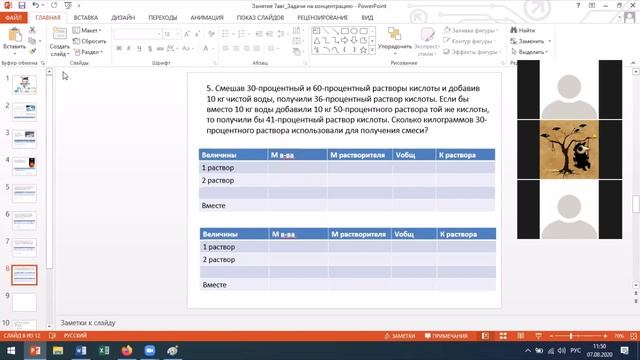Click the РУССКИЙ language indicator in status bar
Image resolution: width=640 pixels, height=360 pixels.
click(75, 336)
